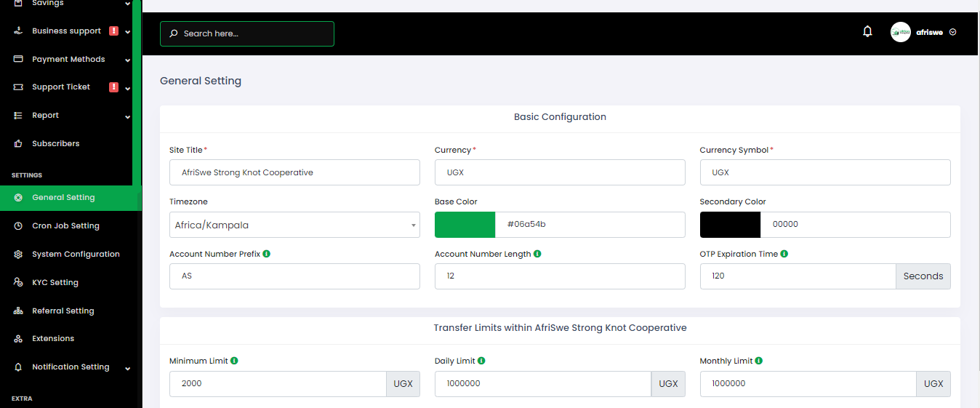Click the Account Number Length info icon
This screenshot has height=408, width=980.
point(537,254)
